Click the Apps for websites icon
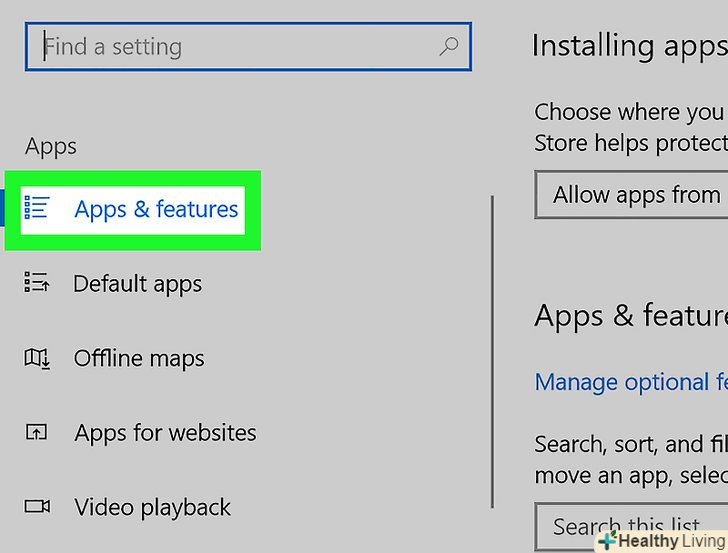 [37, 433]
